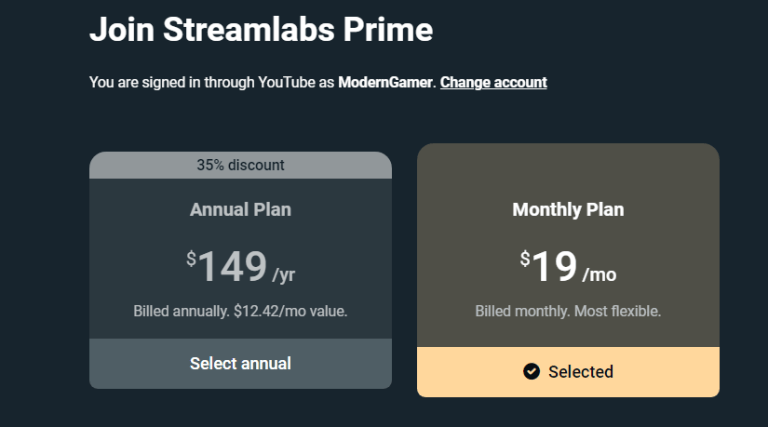Click the ModernGamer username
The width and height of the screenshot is (768, 427).
(x=384, y=82)
